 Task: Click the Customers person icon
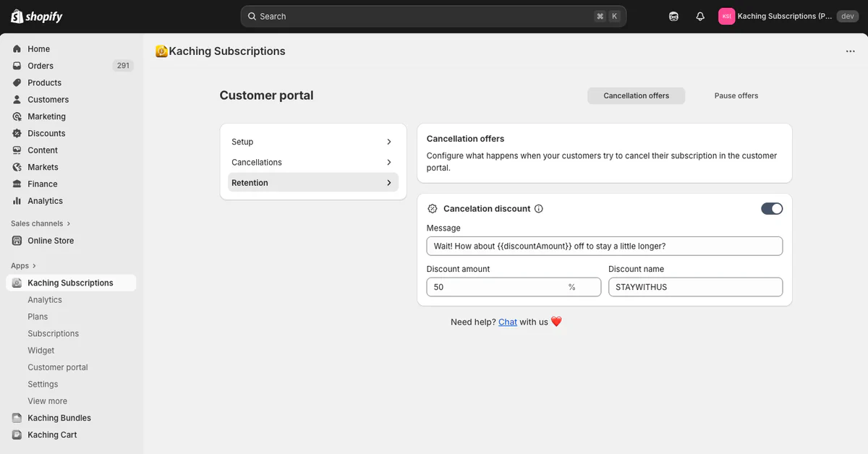point(17,100)
